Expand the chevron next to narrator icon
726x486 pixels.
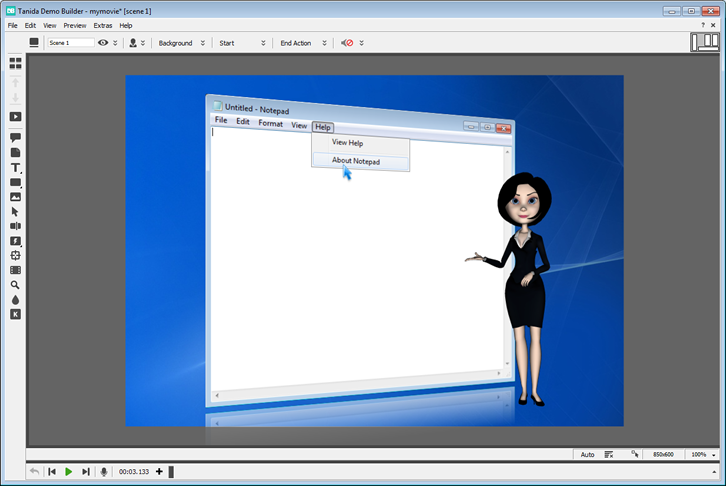point(143,43)
